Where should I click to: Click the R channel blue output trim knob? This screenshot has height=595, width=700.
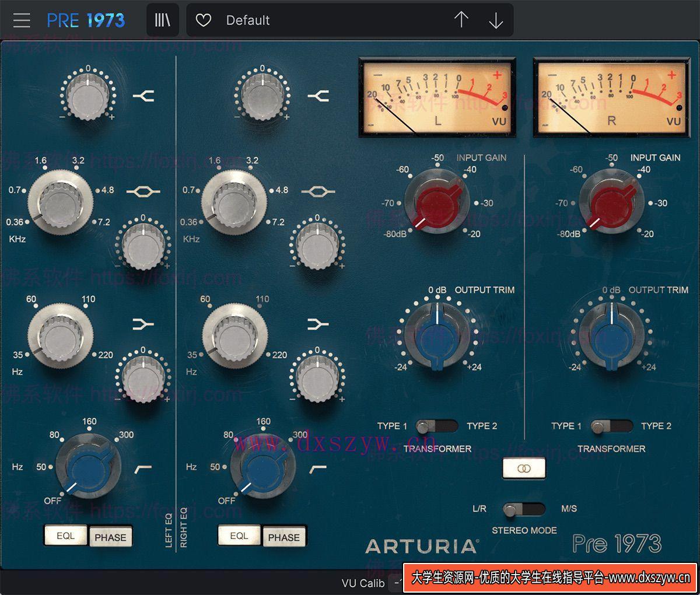[611, 337]
